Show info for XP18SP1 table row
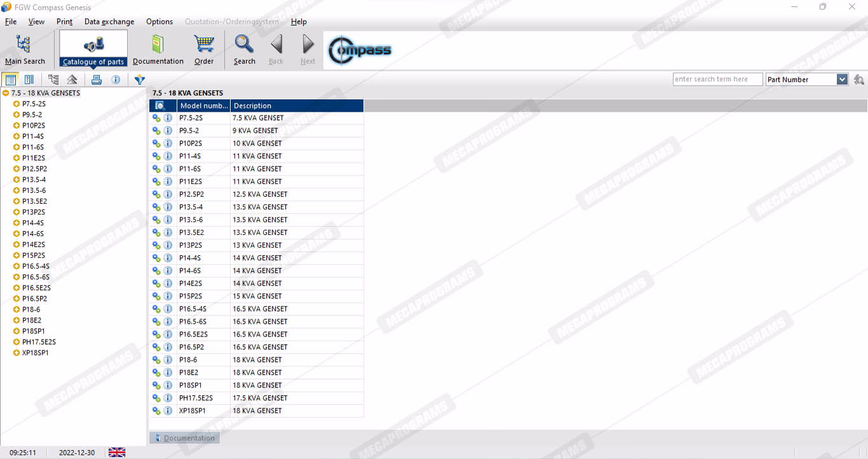Viewport: 868px width, 459px height. (x=168, y=410)
